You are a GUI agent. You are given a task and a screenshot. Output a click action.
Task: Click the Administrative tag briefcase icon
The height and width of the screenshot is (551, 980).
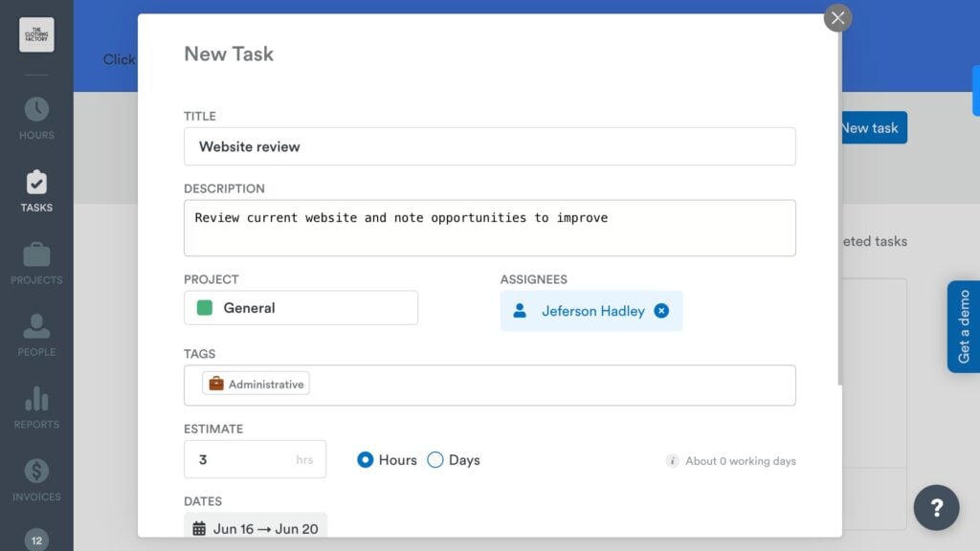tap(215, 383)
